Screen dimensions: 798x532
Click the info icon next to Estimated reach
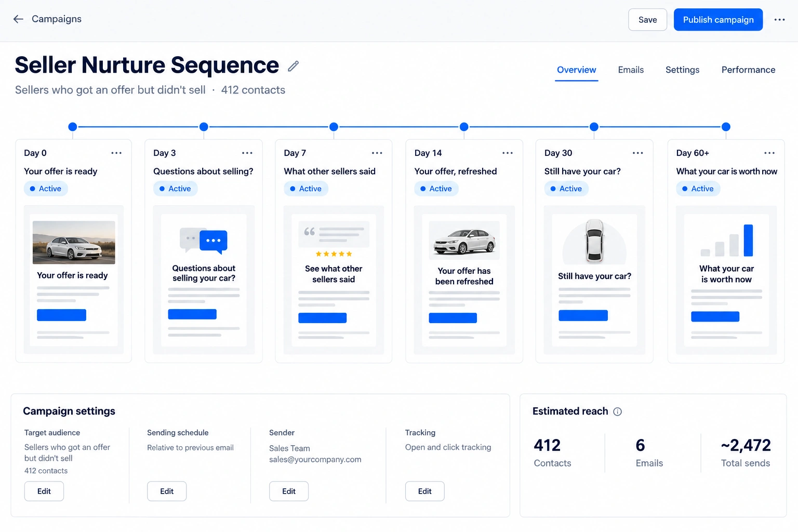617,411
